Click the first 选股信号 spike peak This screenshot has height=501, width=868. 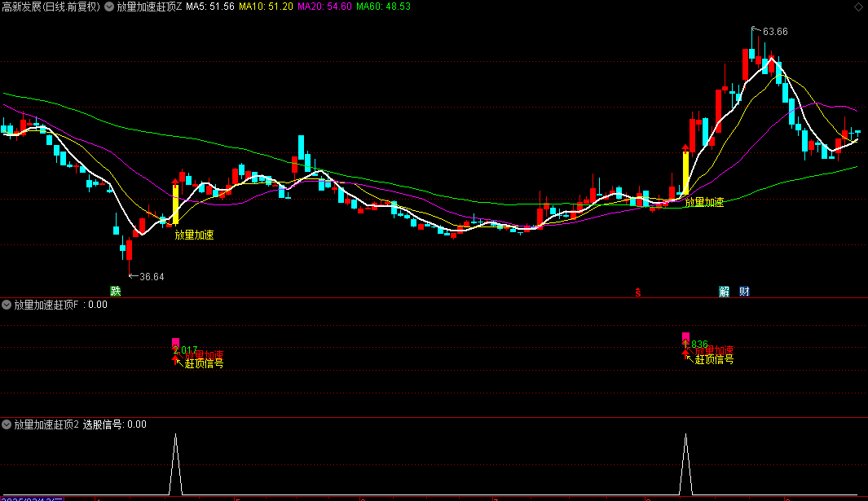(175, 435)
